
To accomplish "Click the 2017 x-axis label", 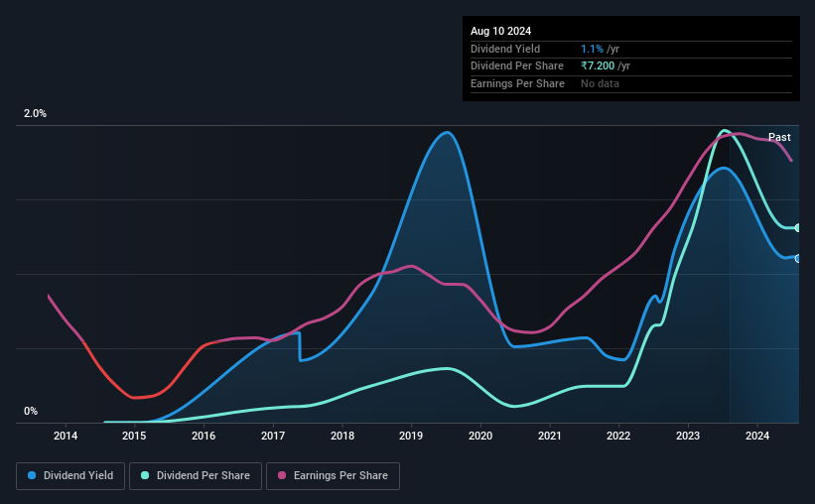I will 273,436.
